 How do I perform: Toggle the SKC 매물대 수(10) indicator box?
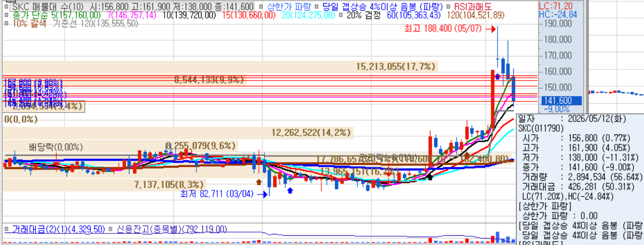coord(6,7)
